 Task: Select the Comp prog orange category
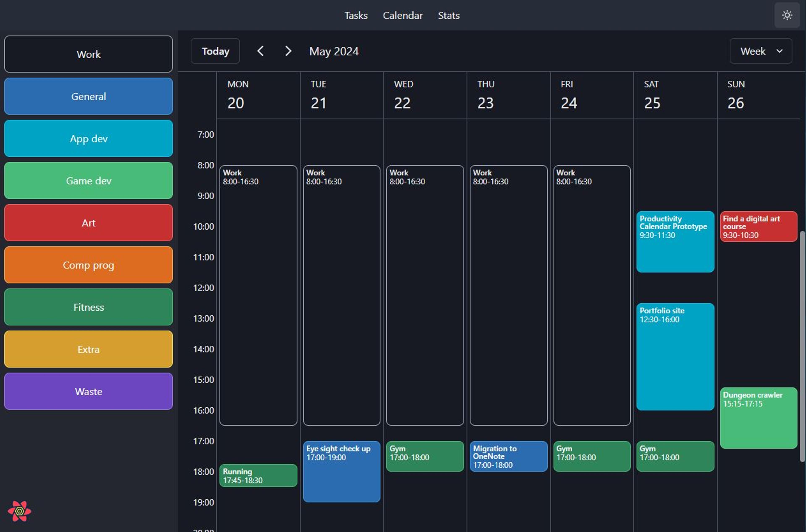click(x=89, y=265)
